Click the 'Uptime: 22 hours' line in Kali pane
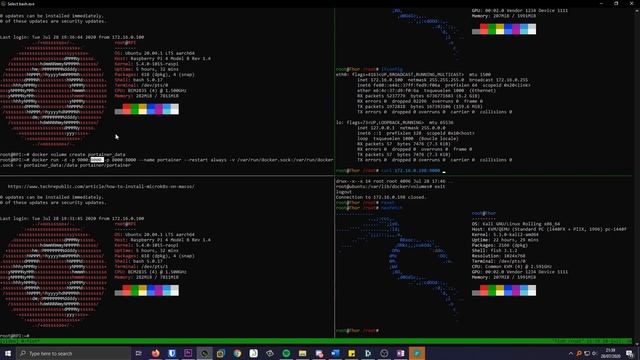This screenshot has width=640, height=360. 505,240
